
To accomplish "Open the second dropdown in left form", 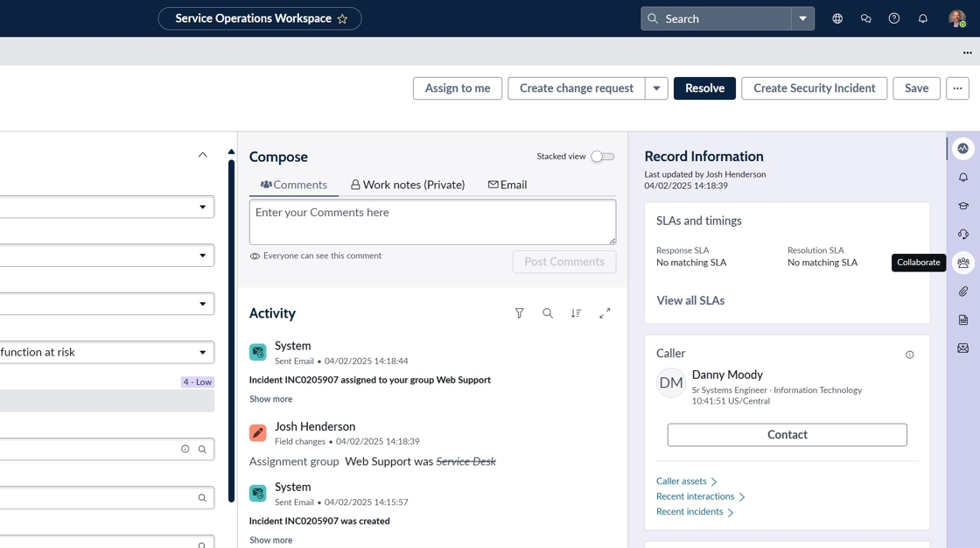I will [x=107, y=256].
